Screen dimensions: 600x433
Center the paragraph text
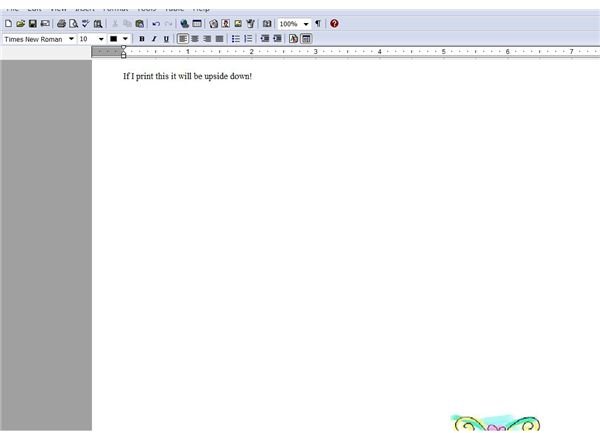pos(195,39)
